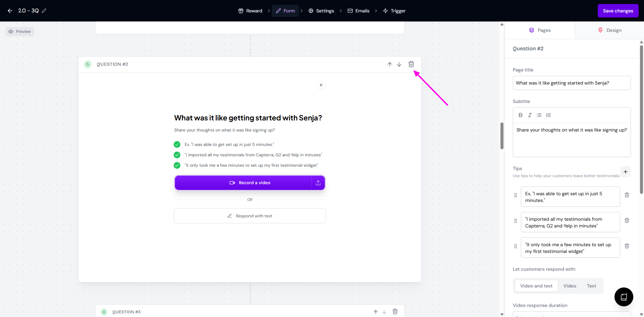The width and height of the screenshot is (644, 317).
Task: Click Save changes button
Action: point(618,11)
